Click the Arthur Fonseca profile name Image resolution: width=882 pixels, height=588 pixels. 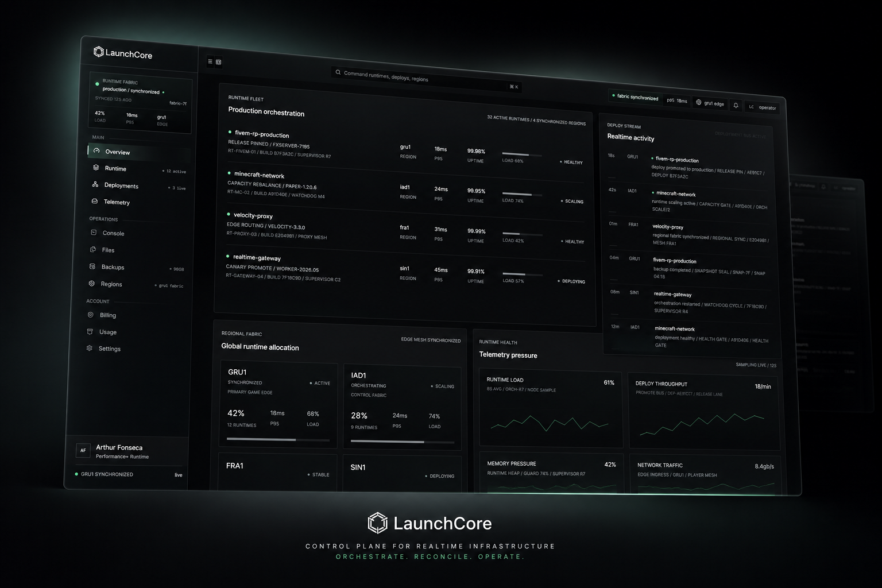pos(119,447)
